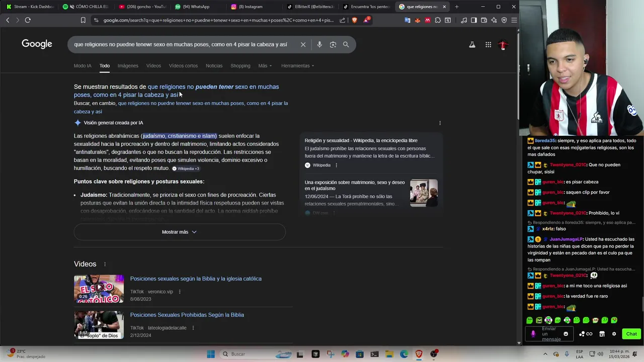Switch to Shopping results tab
This screenshot has width=644, height=362.
(x=240, y=66)
